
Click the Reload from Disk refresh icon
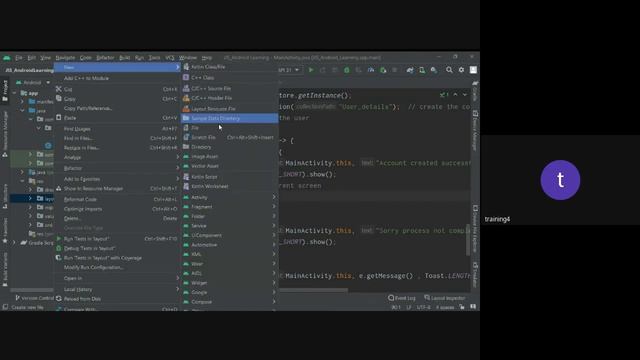[59, 298]
